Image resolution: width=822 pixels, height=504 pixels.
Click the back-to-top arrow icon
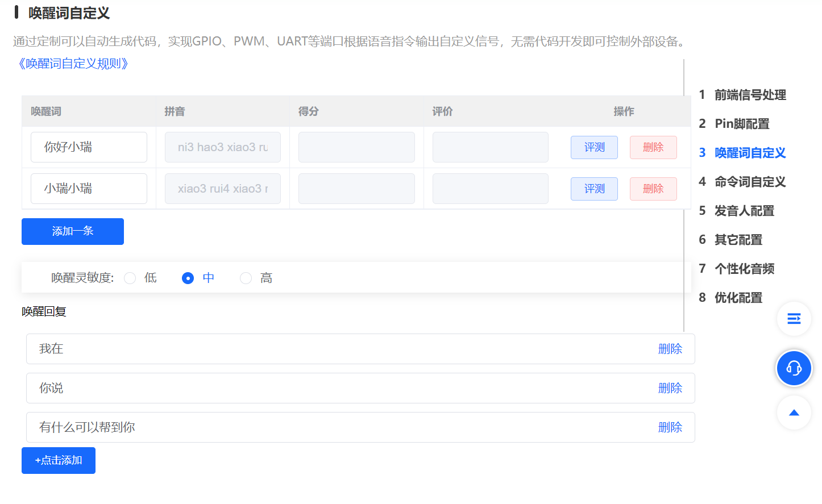point(794,413)
